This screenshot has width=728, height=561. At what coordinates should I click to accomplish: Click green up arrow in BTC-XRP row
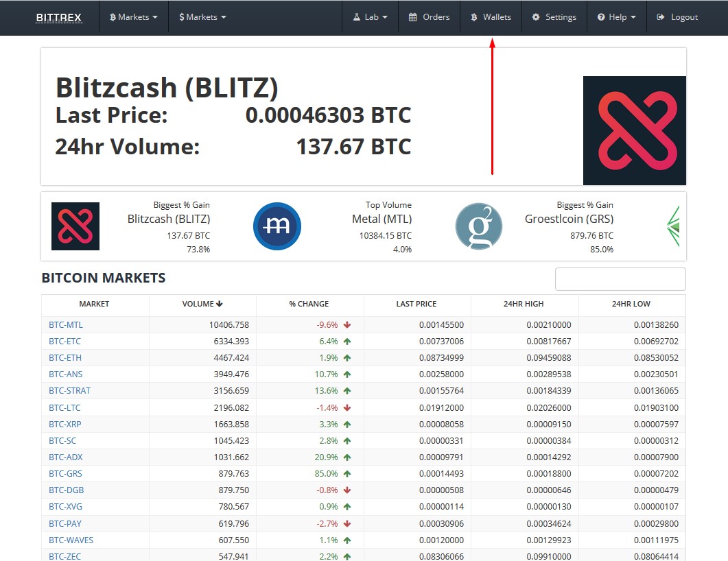pyautogui.click(x=347, y=424)
